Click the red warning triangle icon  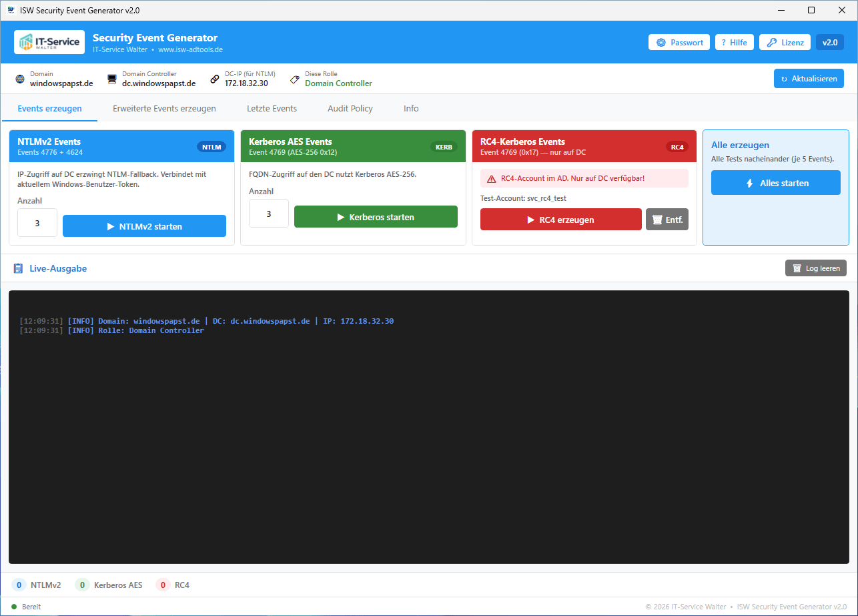pyautogui.click(x=492, y=179)
